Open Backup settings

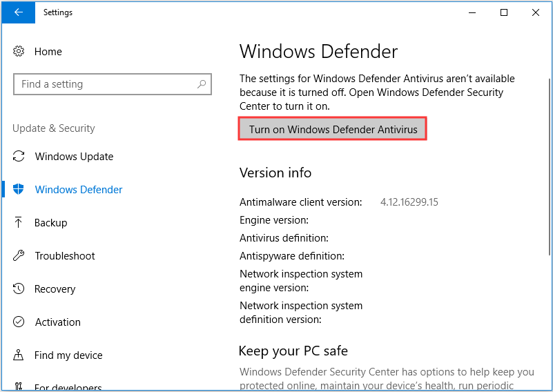(51, 223)
